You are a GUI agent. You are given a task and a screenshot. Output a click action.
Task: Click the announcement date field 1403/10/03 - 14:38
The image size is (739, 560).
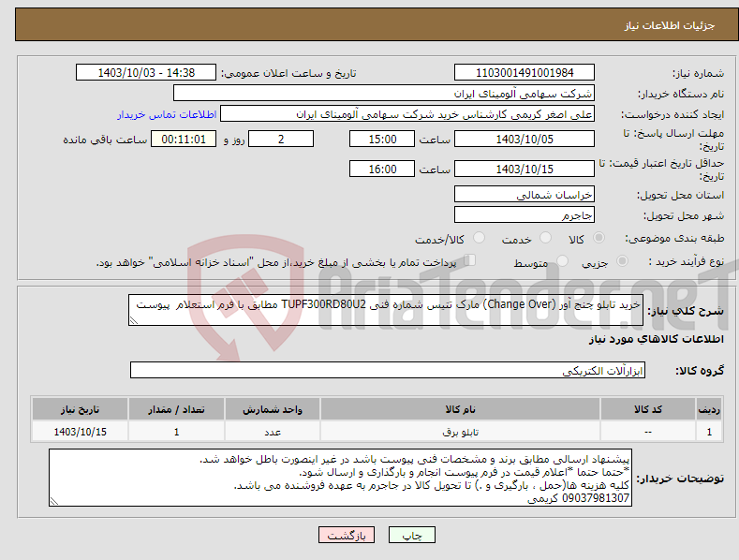145,73
